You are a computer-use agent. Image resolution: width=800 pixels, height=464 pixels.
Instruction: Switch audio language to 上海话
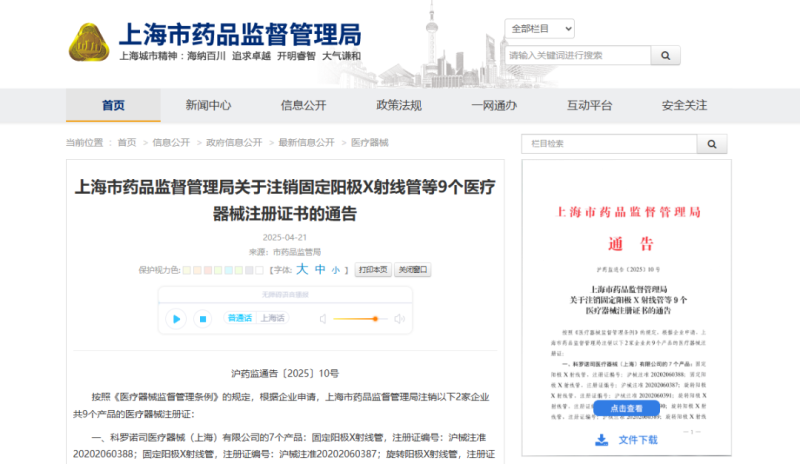272,318
